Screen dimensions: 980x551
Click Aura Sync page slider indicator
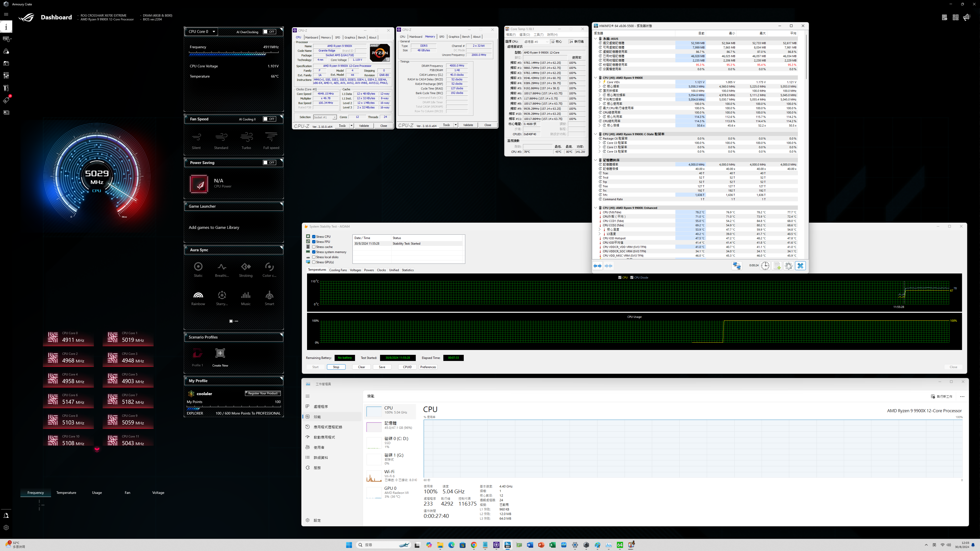coord(234,321)
